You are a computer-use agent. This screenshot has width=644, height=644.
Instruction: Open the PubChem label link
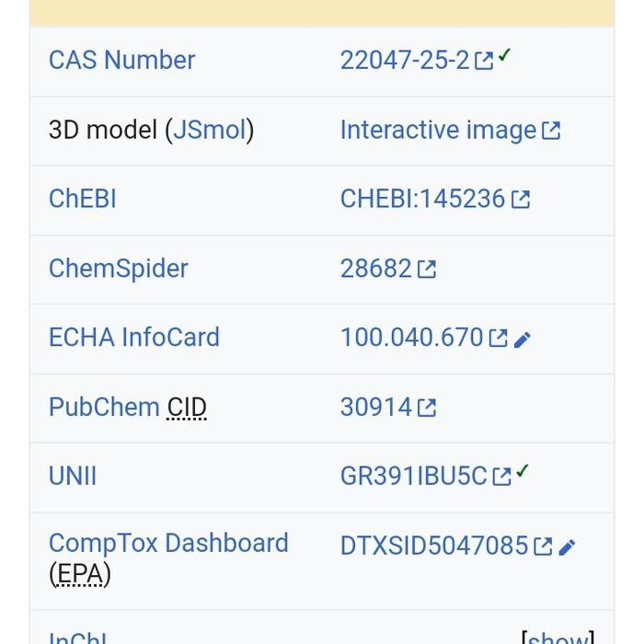tap(104, 407)
